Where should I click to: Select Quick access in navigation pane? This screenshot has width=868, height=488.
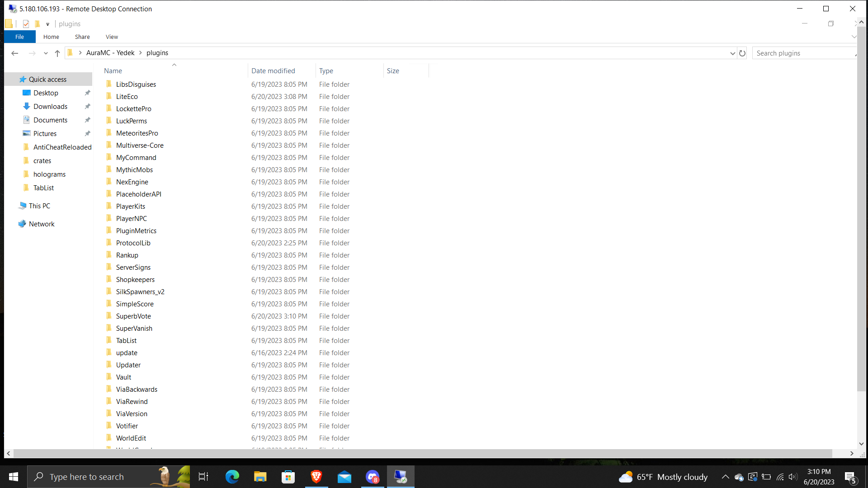(x=47, y=80)
